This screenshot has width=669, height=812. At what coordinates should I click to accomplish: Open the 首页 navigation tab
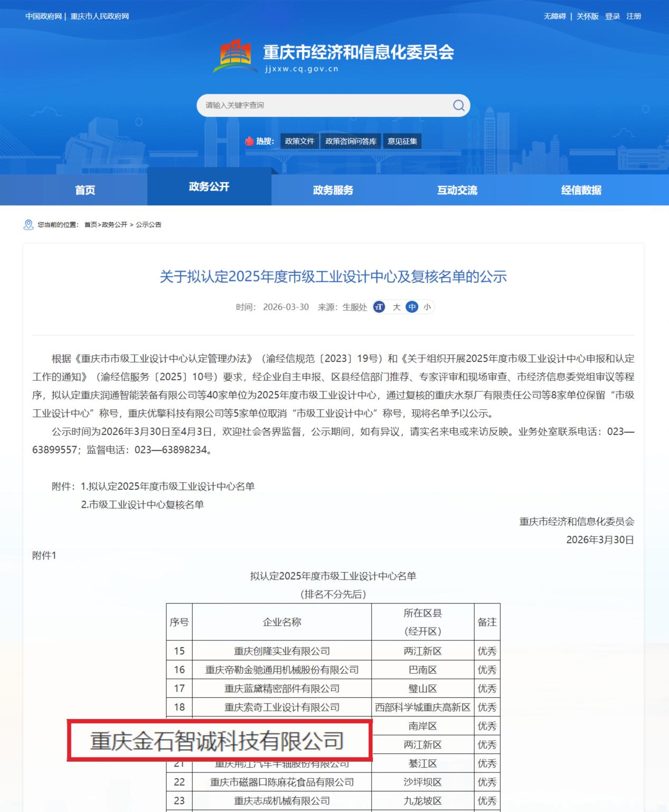pos(85,190)
